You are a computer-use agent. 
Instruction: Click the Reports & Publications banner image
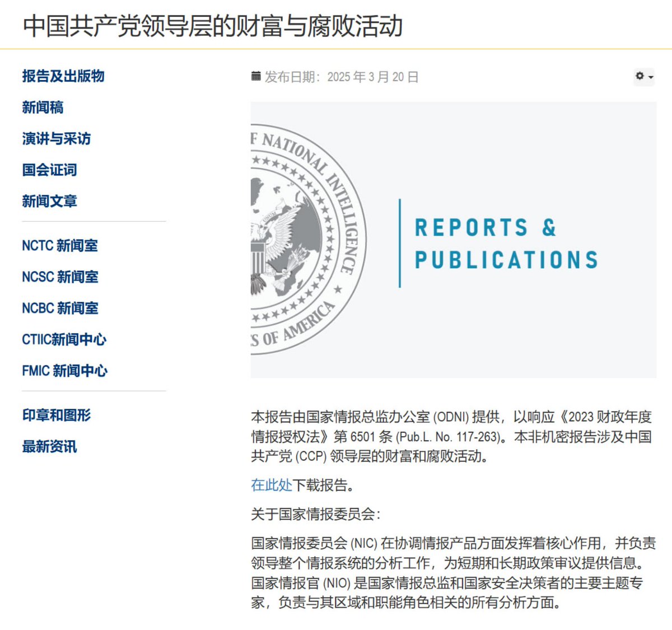pos(454,240)
